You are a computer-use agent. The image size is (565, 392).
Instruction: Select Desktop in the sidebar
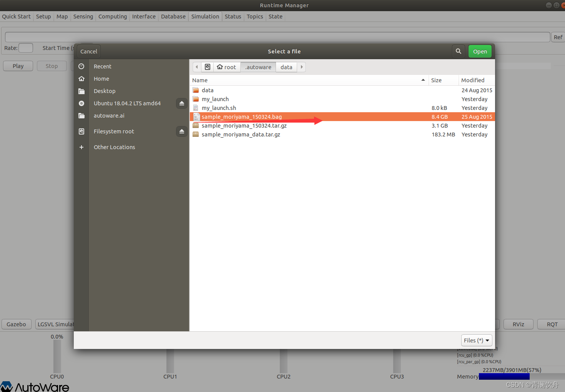click(105, 91)
